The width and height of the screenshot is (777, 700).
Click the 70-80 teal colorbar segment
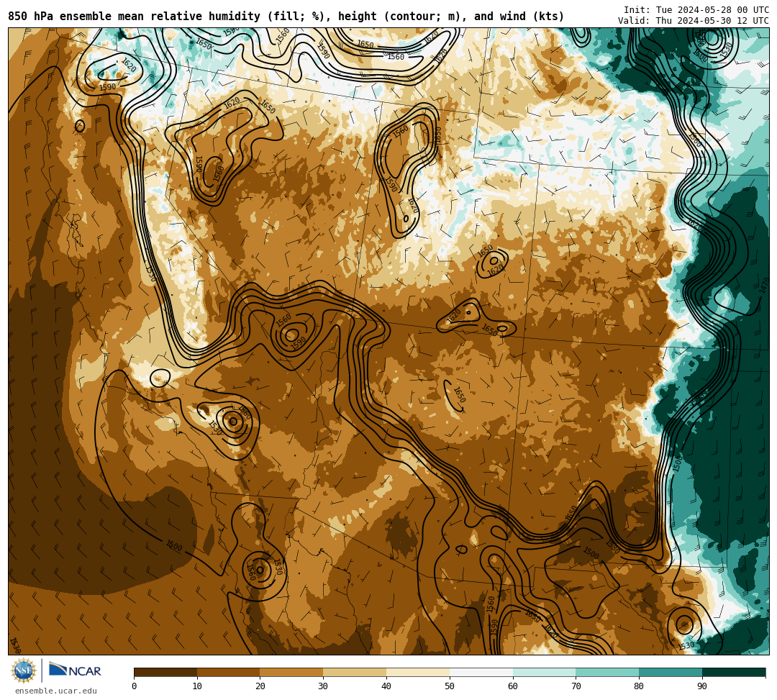pos(607,672)
